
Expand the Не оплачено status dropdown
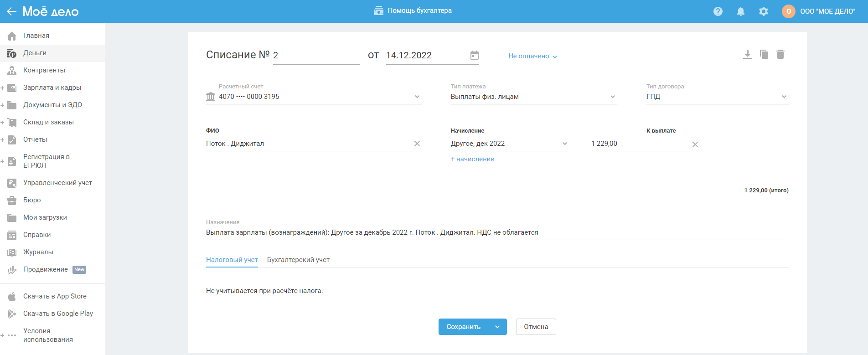point(532,56)
